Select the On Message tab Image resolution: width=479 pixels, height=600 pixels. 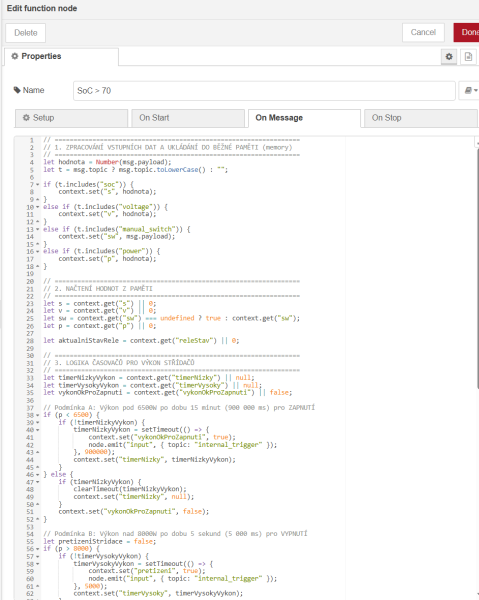coord(304,118)
